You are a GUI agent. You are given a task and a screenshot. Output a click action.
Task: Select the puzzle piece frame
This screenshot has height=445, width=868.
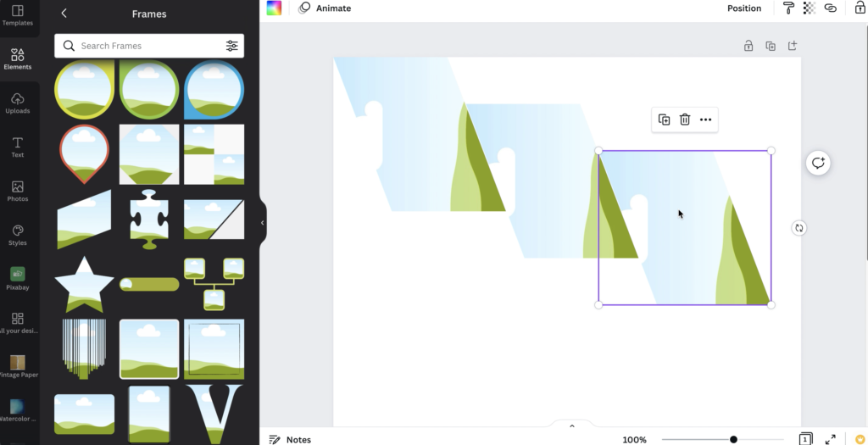tap(149, 220)
